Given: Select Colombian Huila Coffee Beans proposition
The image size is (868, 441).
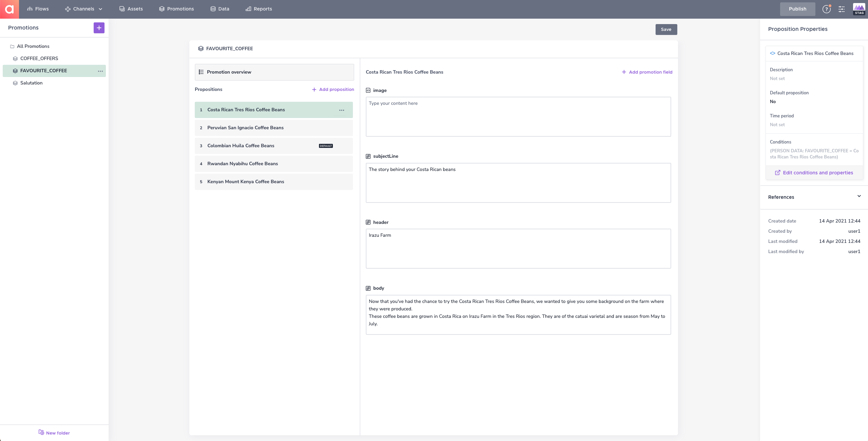Looking at the screenshot, I should pyautogui.click(x=274, y=146).
